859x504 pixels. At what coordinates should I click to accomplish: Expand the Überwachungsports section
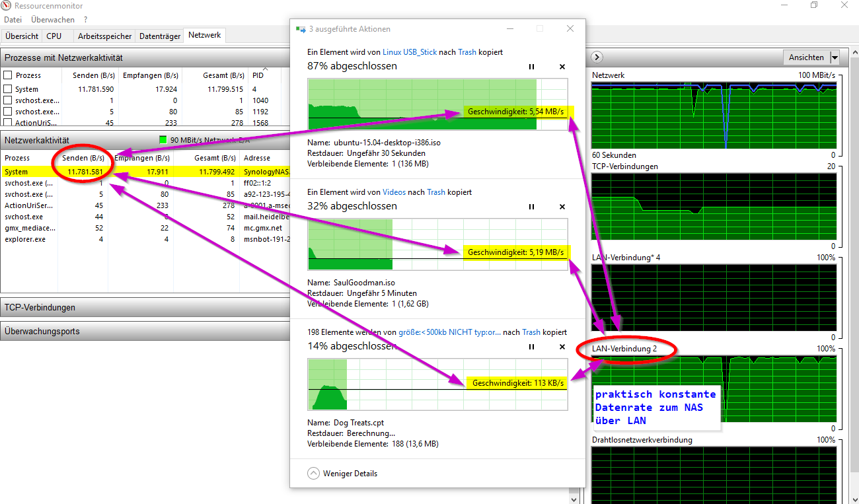click(42, 331)
